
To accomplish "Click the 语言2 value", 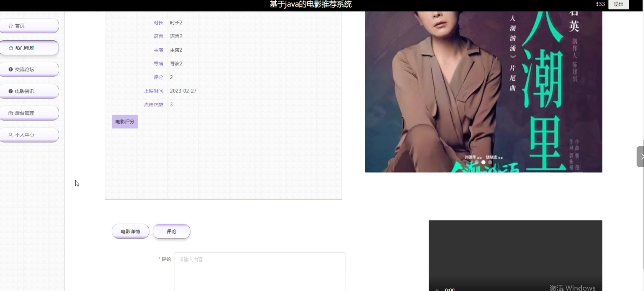I will pyautogui.click(x=176, y=36).
